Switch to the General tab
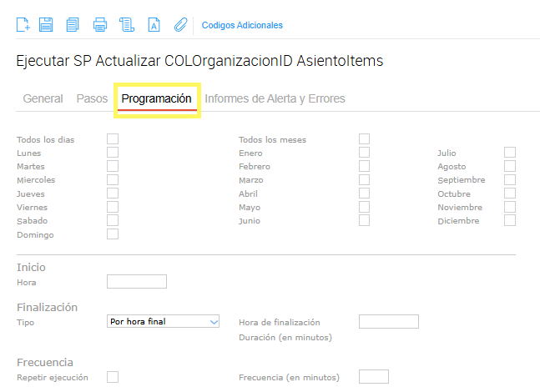This screenshot has height=392, width=540. click(x=43, y=98)
